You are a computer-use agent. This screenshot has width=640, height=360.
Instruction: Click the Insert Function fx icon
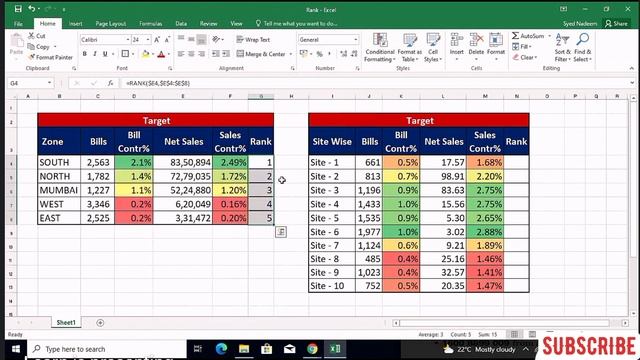(x=110, y=83)
